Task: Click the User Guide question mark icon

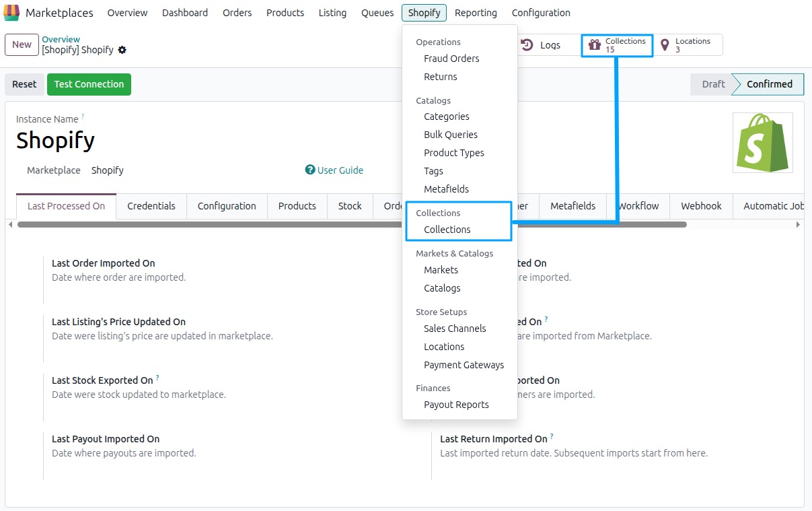Action: tap(310, 170)
